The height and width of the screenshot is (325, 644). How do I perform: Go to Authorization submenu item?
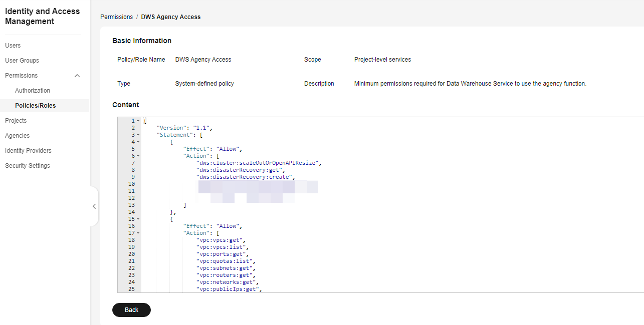click(x=33, y=91)
